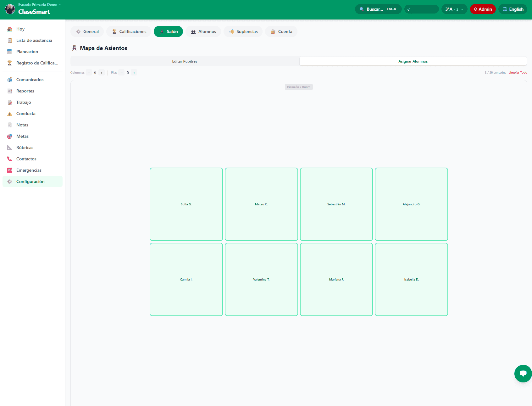Click the Reportes document icon
This screenshot has height=406, width=532.
pyautogui.click(x=10, y=91)
